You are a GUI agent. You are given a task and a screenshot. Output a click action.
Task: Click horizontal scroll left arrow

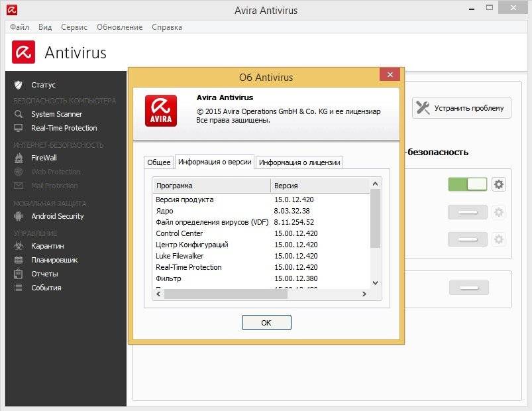[158, 294]
